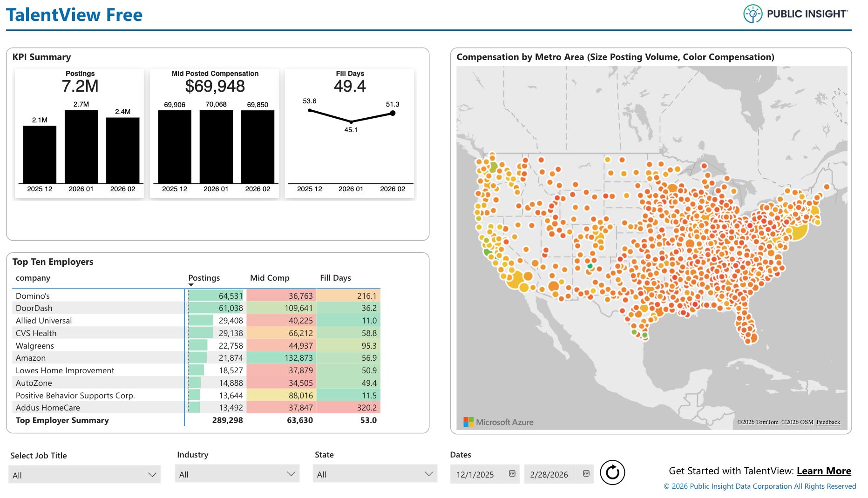The image size is (868, 498).
Task: Click the 2026 02 Fill Days data point
Action: tap(393, 113)
